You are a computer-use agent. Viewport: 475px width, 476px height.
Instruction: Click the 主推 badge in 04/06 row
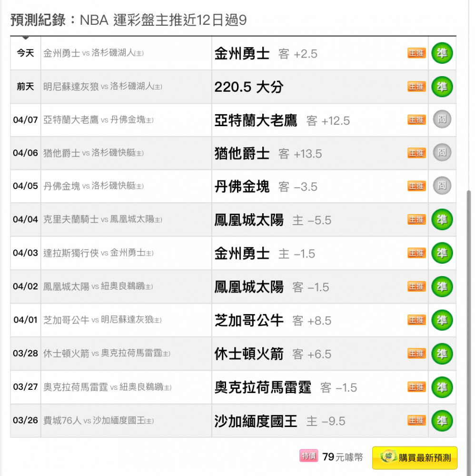416,153
